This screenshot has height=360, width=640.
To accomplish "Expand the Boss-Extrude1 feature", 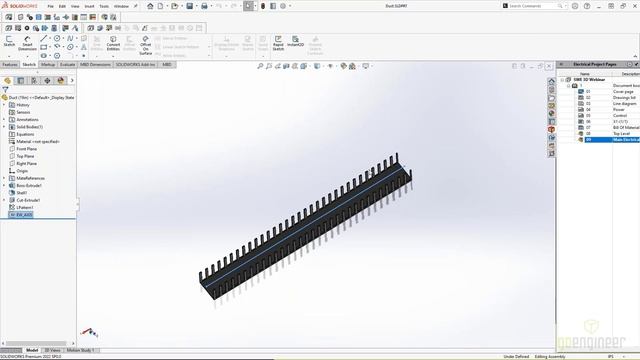I will (4, 186).
